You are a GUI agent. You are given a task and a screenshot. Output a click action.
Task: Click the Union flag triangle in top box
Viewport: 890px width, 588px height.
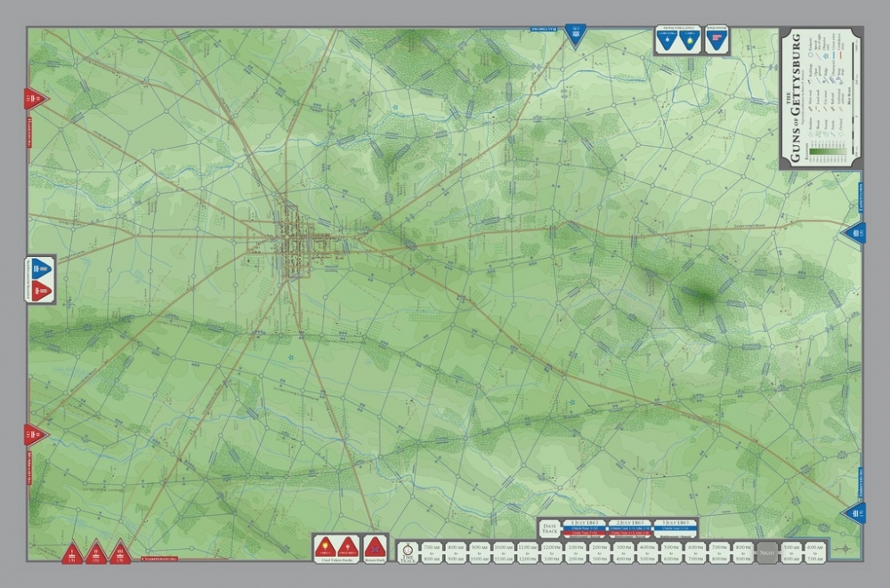coord(717,39)
